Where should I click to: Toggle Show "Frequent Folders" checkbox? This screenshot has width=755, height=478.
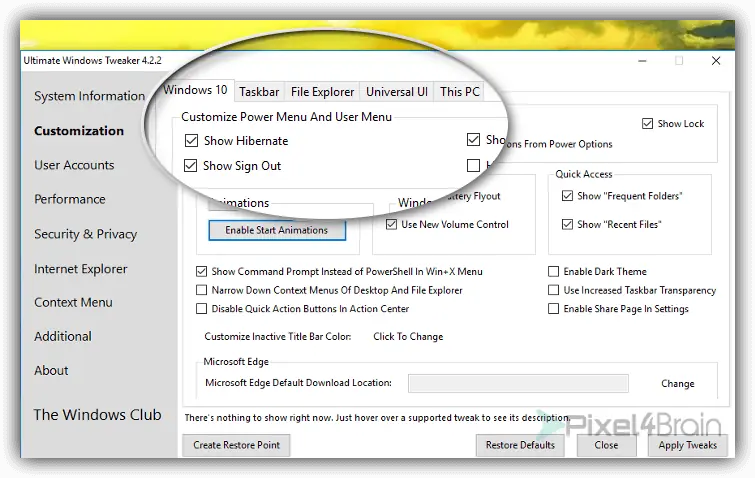568,196
